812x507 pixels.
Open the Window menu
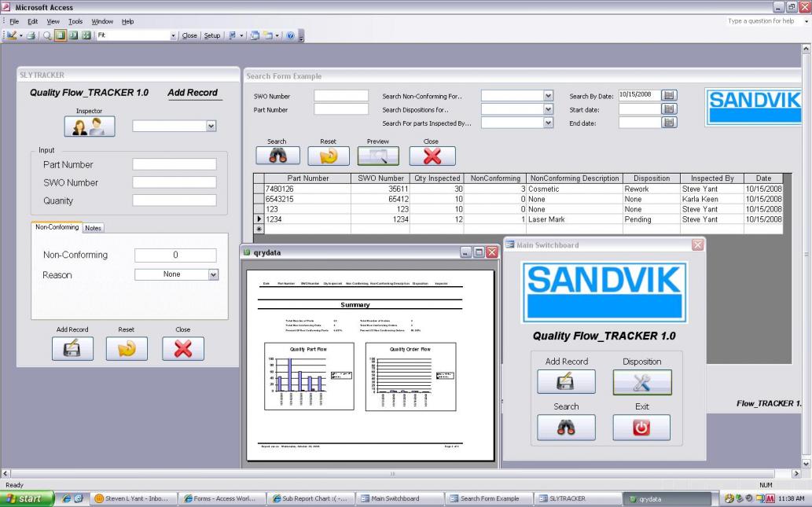pos(102,21)
